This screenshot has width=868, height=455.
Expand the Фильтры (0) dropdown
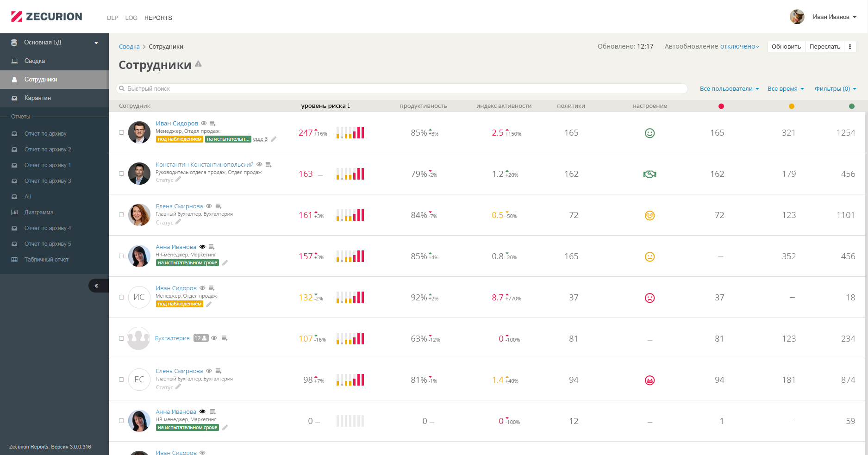tap(835, 88)
